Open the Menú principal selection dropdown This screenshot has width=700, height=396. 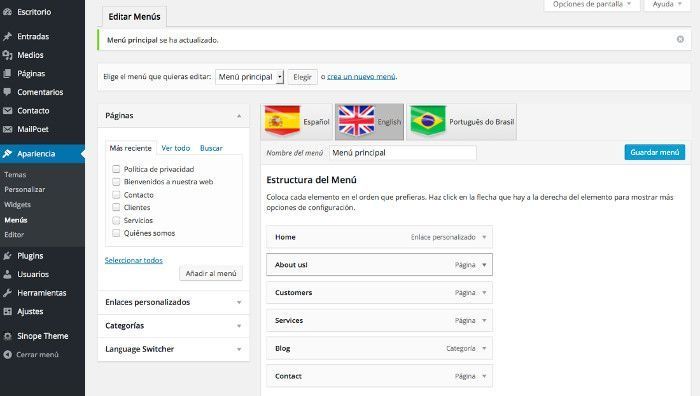coord(249,77)
